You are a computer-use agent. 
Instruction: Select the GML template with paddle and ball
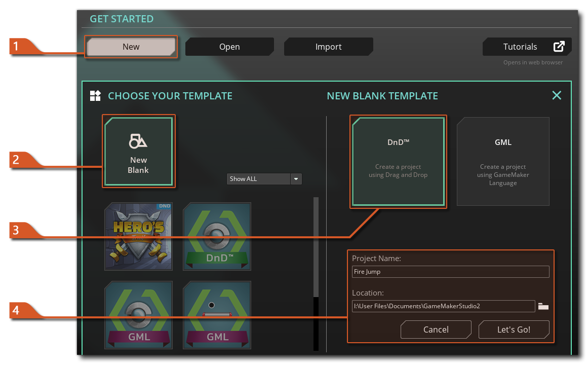(x=217, y=315)
